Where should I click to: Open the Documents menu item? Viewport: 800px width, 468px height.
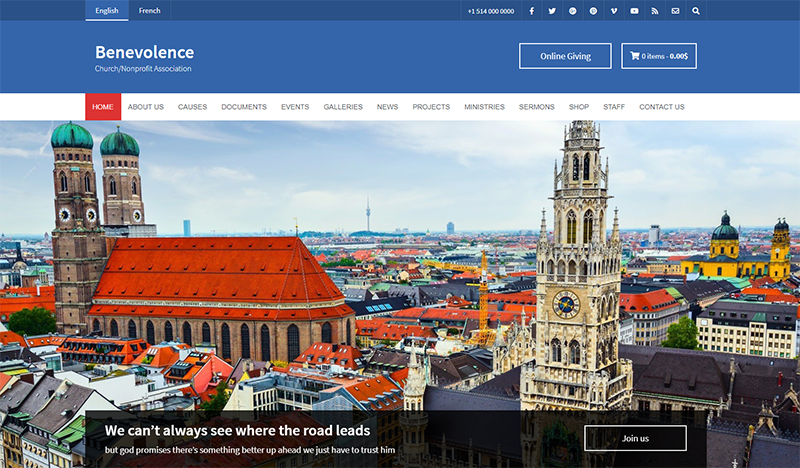244,107
